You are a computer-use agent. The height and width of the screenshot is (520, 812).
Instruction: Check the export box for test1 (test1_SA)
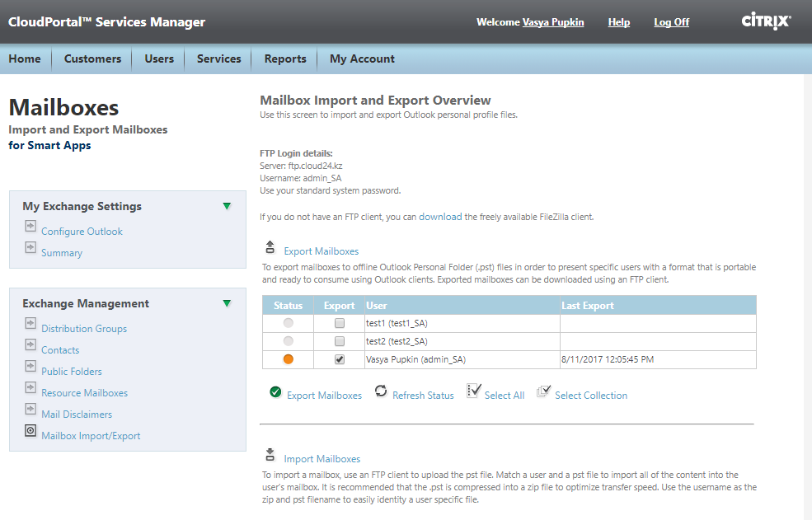coord(340,323)
